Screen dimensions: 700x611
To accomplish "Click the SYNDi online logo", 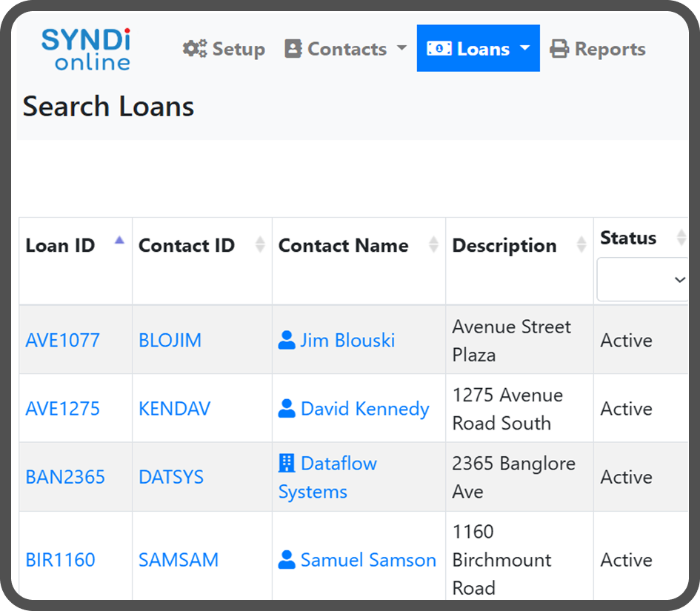I will (x=85, y=49).
